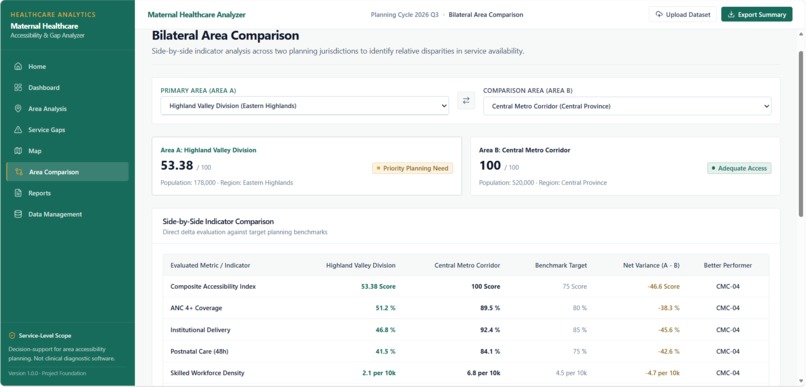
Task: Click the -42.6 % variance value
Action: 669,351
